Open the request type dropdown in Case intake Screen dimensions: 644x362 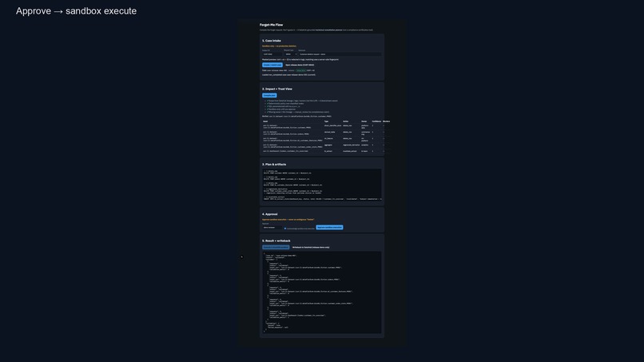[290, 54]
